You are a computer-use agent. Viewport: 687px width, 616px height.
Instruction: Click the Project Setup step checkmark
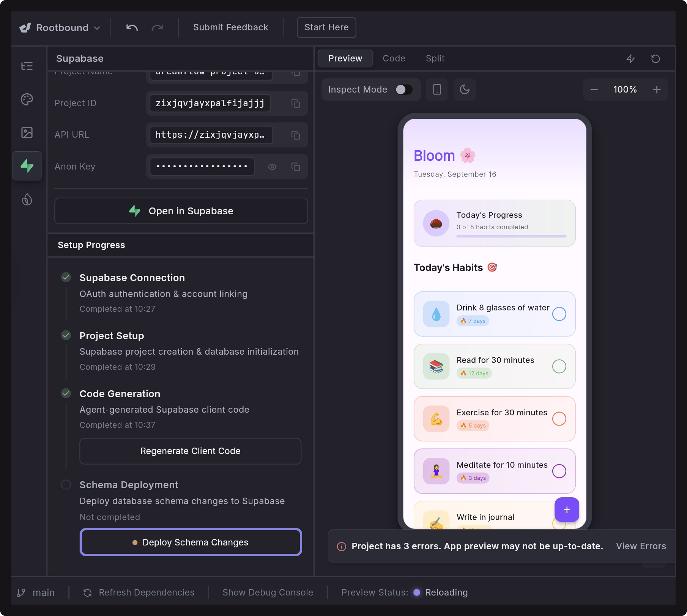pos(66,335)
